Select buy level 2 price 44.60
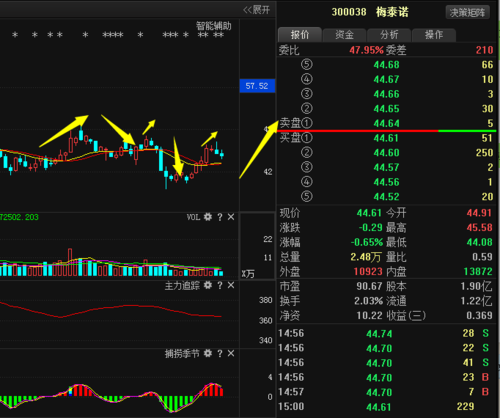This screenshot has height=418, width=500. coord(387,153)
